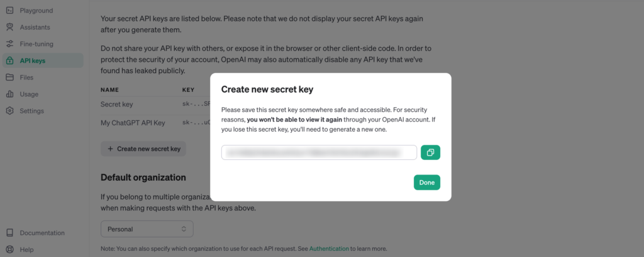Click the Help icon in sidebar

tap(9, 249)
